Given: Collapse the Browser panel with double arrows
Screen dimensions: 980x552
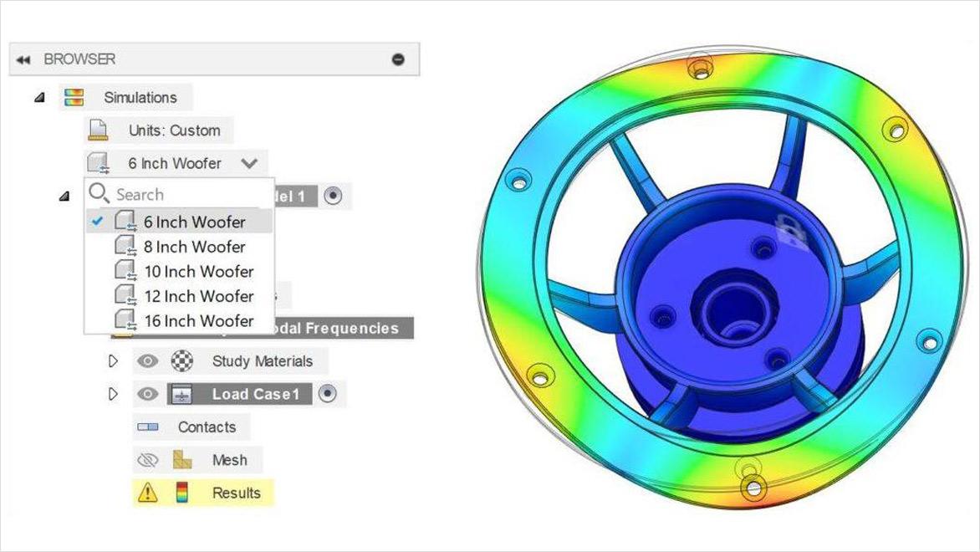Looking at the screenshot, I should (x=23, y=60).
